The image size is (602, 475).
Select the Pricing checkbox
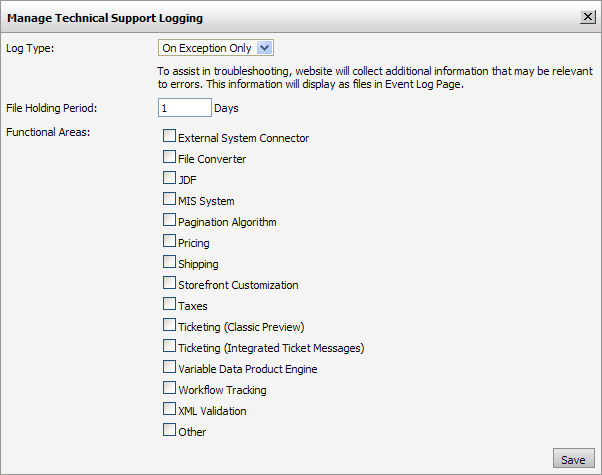169,241
